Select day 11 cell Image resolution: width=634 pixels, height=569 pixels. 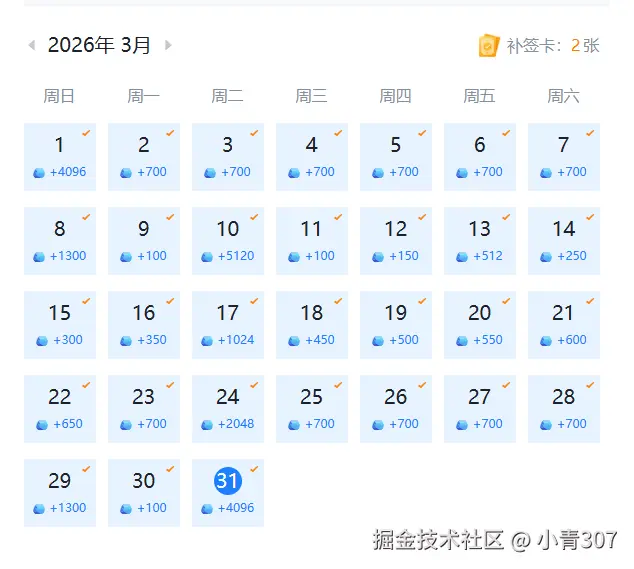coord(312,241)
